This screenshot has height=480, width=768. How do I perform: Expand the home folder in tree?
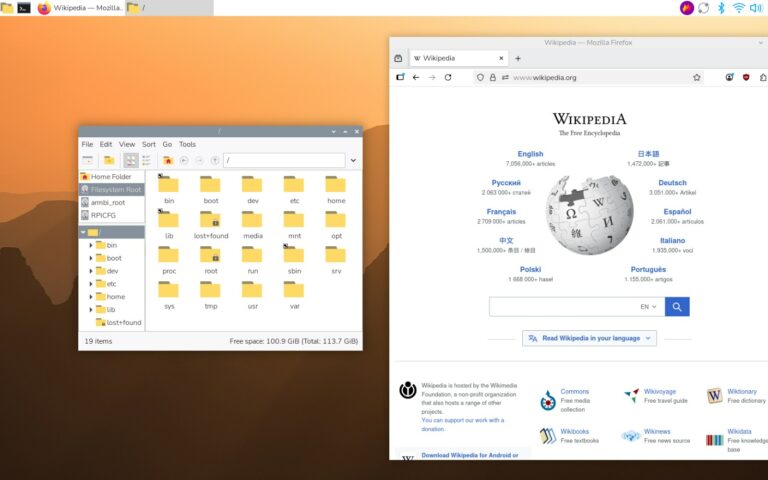[91, 296]
